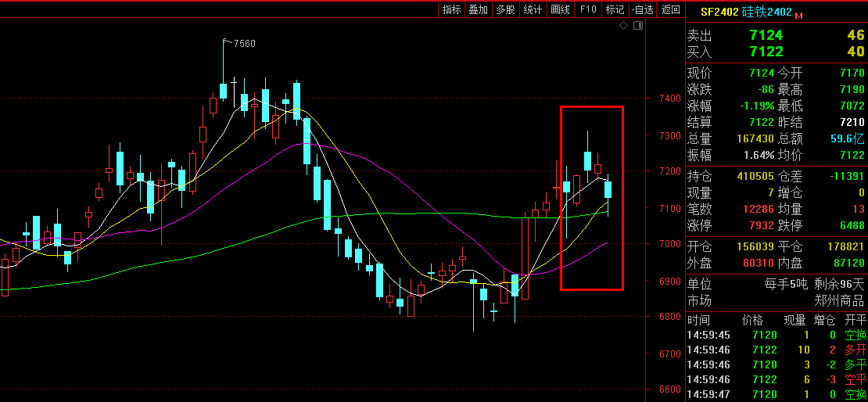Viewport: 868px width, 402px height.
Task: Select the red highlighted rectangle on the chart
Action: tap(592, 198)
